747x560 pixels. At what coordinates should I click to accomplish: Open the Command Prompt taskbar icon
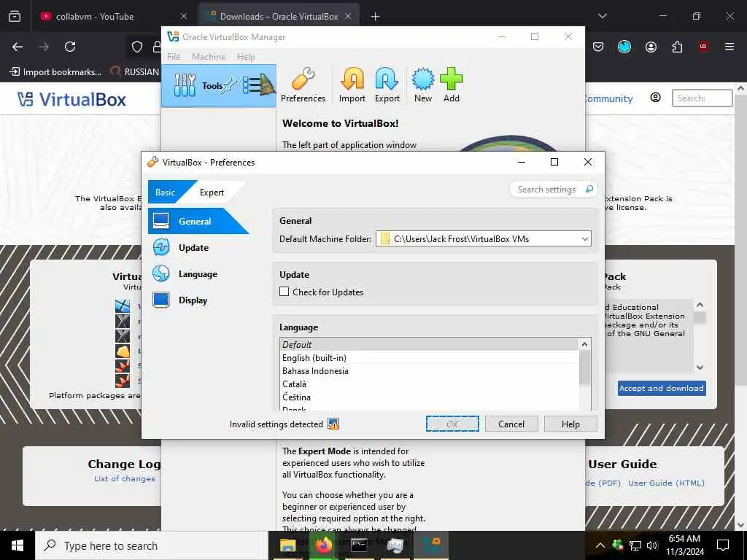point(359,545)
